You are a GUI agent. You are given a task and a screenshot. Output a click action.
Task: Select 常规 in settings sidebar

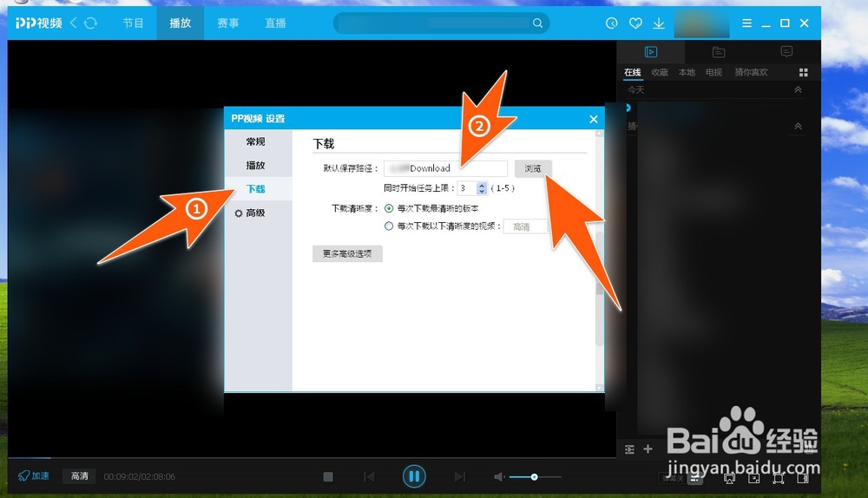coord(258,141)
